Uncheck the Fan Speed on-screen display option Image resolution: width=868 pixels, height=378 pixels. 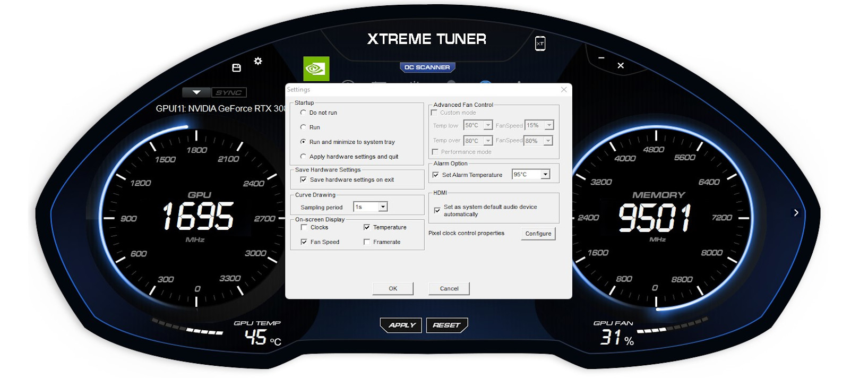(304, 242)
